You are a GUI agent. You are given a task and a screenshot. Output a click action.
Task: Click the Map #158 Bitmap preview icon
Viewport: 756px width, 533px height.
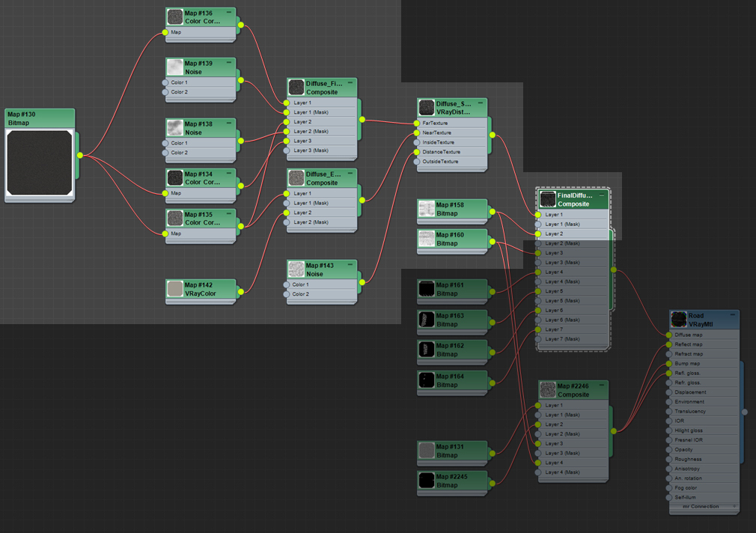pyautogui.click(x=426, y=209)
